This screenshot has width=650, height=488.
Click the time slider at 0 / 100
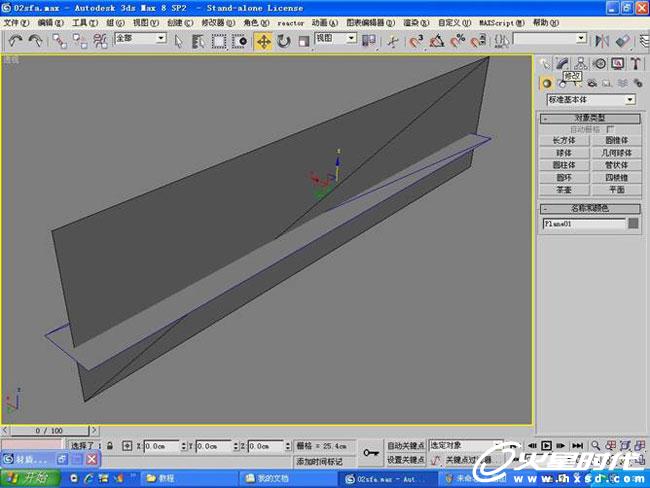49,430
